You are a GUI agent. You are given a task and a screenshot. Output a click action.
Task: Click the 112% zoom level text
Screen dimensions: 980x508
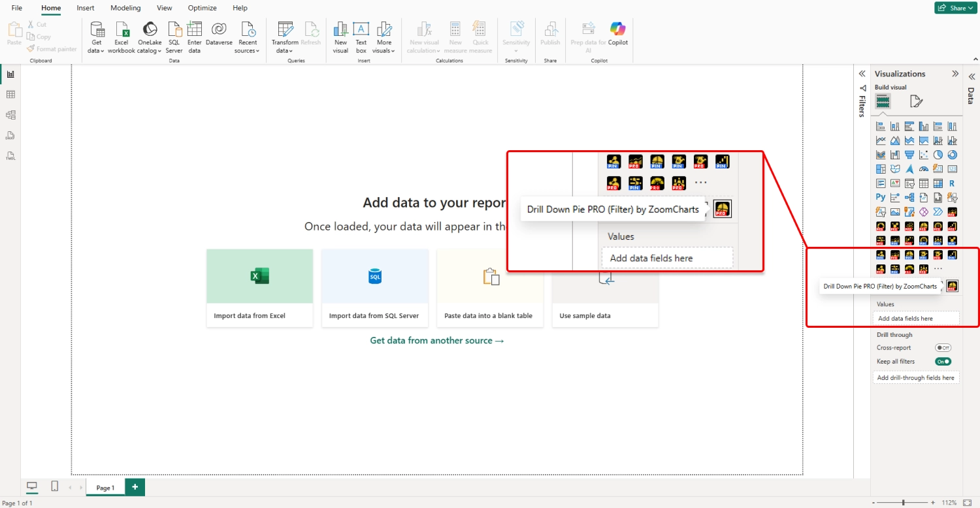pos(949,503)
